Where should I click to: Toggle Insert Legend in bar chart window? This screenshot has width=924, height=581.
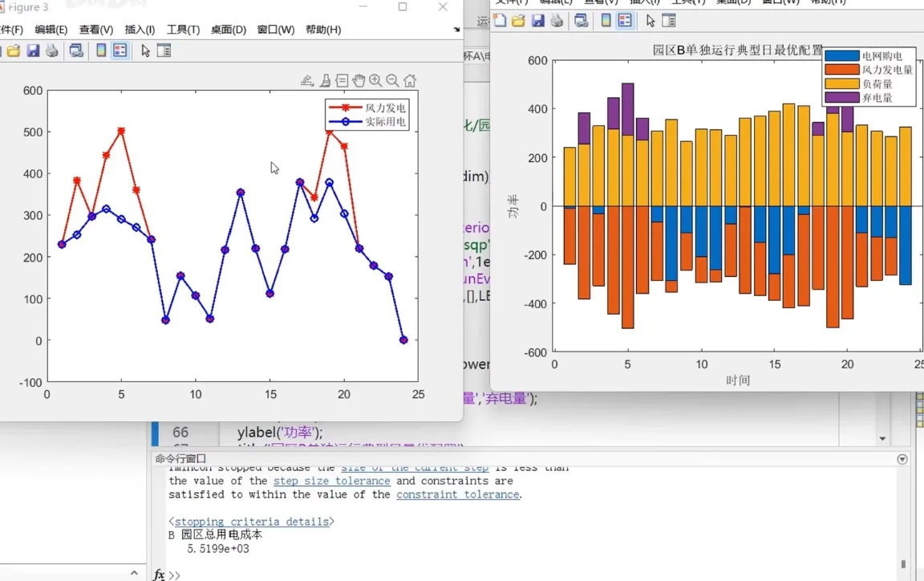625,21
